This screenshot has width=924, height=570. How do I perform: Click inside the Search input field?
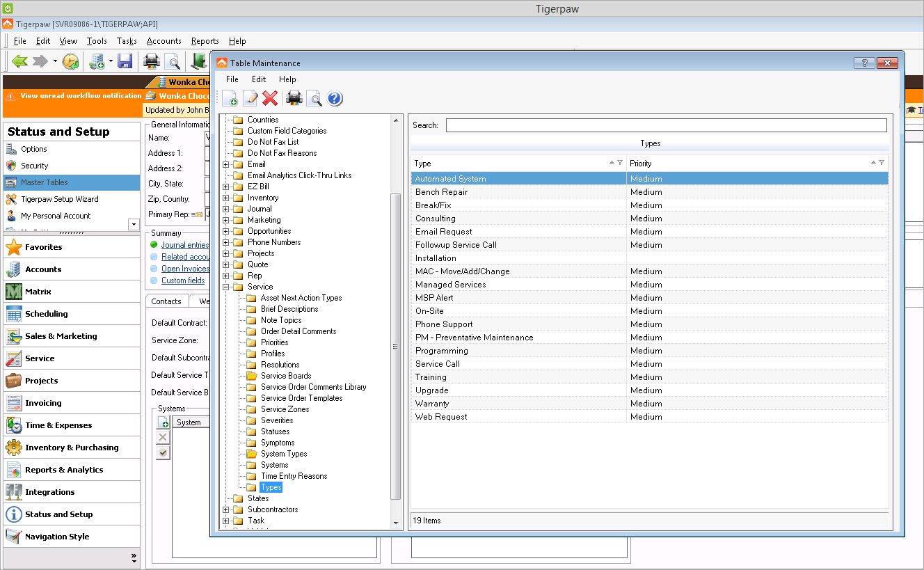coord(661,125)
